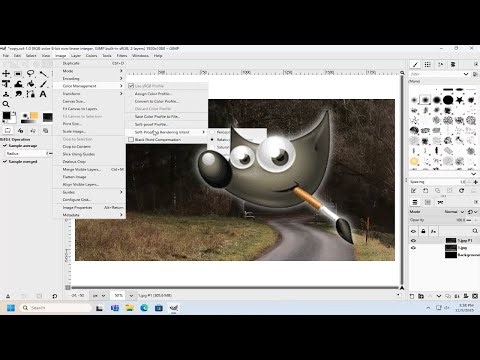Open the Images tab in toolbox dock
This screenshot has width=480, height=360.
pos(45,130)
